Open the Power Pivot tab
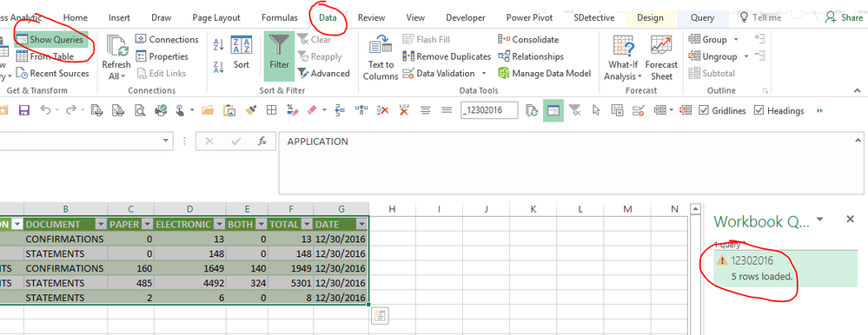The image size is (868, 335). tap(529, 17)
